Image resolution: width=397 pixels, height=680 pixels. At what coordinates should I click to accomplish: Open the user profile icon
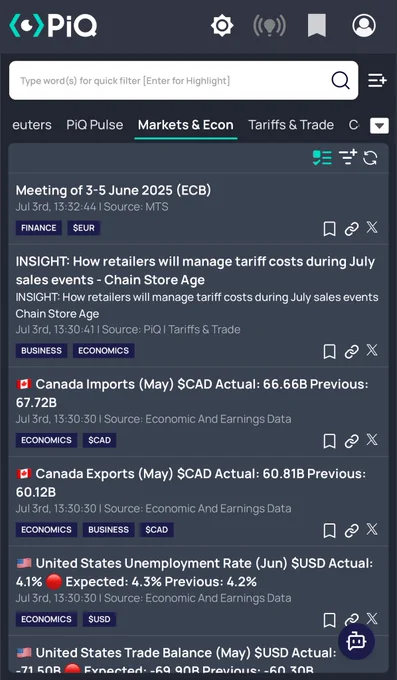pyautogui.click(x=364, y=26)
